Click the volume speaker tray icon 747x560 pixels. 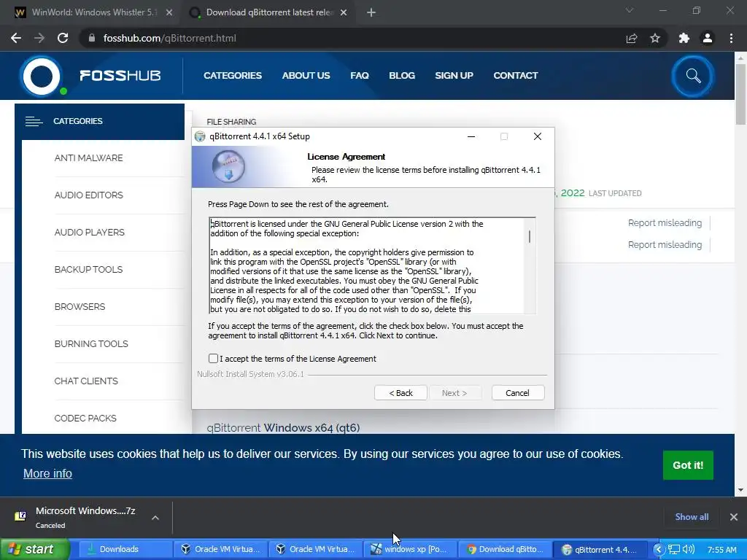[689, 550]
